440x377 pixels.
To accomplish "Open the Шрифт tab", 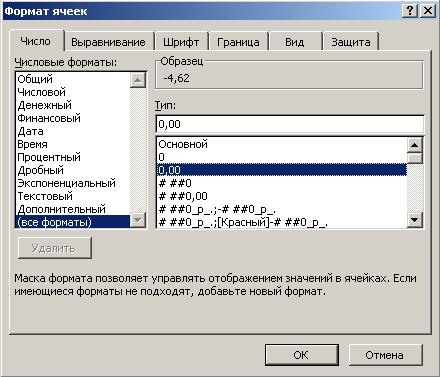I will click(x=181, y=42).
